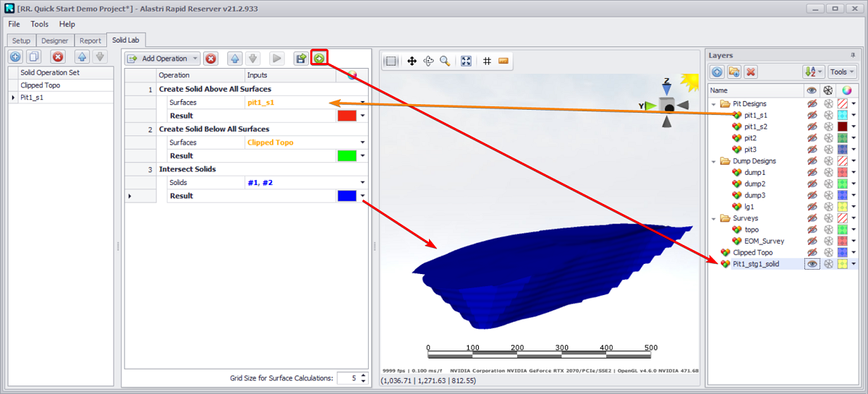
Task: Select the zoom magnifier tool
Action: coord(445,61)
